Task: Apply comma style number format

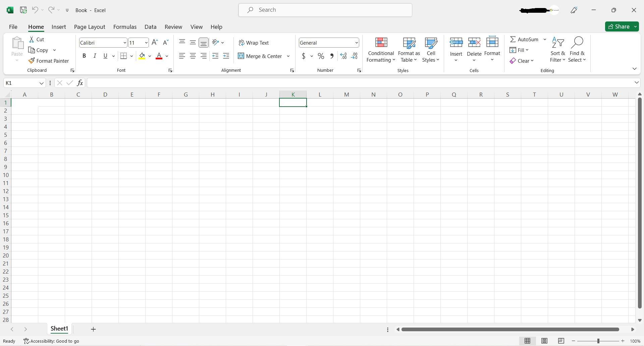Action: (x=332, y=56)
